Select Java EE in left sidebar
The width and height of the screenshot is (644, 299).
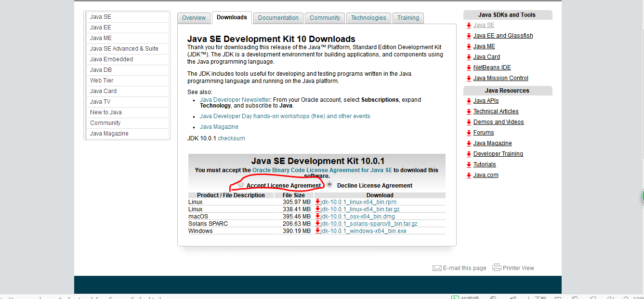coord(127,27)
